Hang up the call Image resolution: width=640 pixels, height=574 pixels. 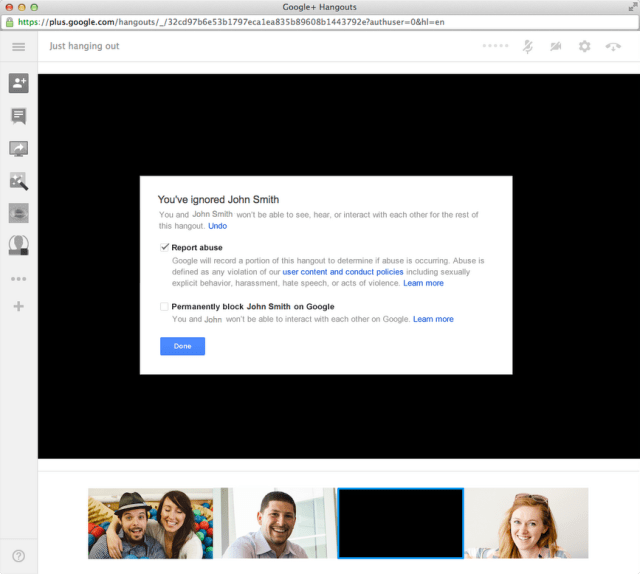(613, 46)
